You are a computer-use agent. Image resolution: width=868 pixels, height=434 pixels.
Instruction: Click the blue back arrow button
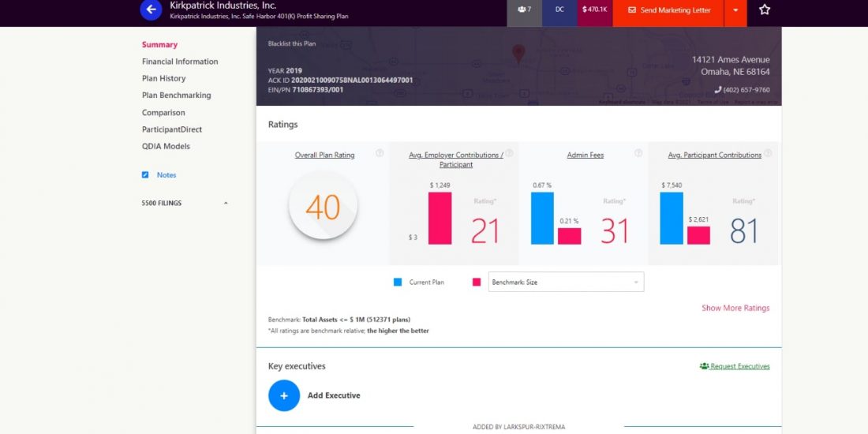pyautogui.click(x=151, y=9)
